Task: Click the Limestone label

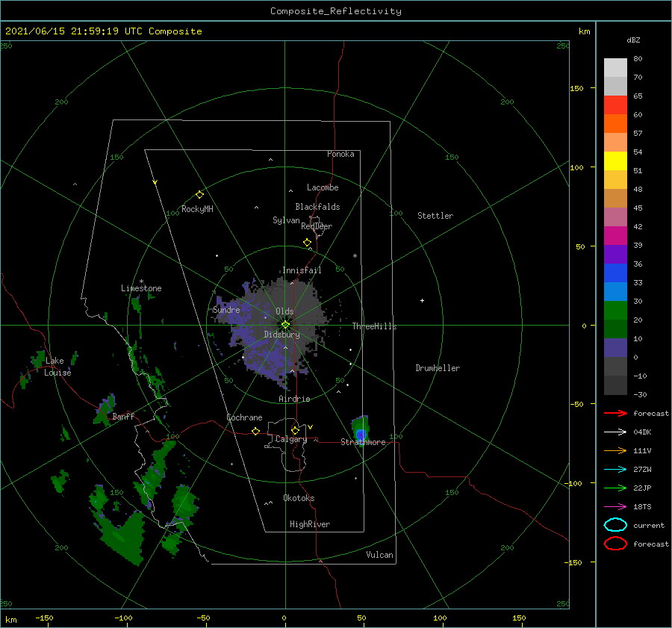Action: pos(141,288)
